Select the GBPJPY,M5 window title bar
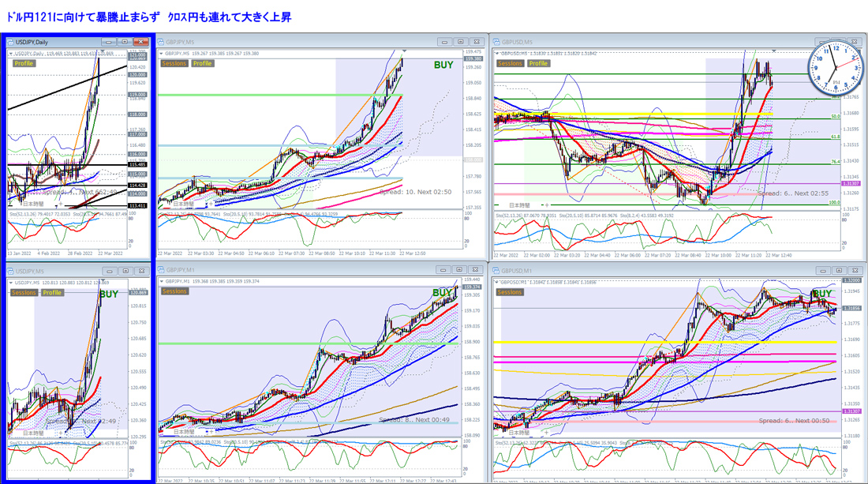Screen dimensions: 868x484 coord(321,42)
